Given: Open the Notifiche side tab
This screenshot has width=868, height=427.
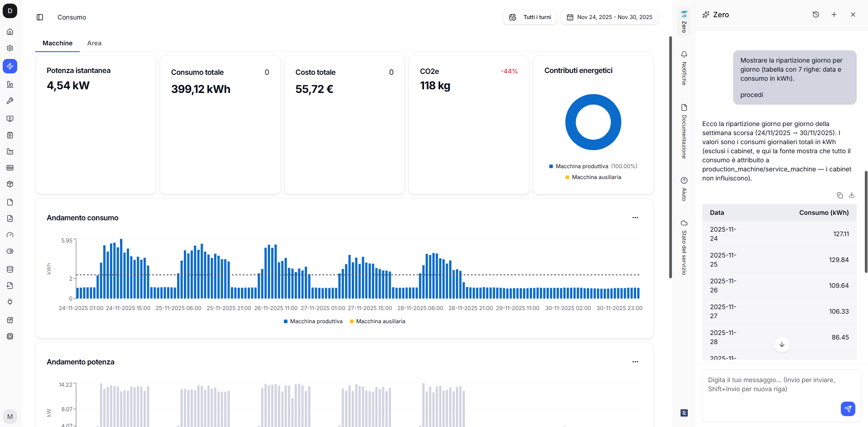Looking at the screenshot, I should [684, 68].
